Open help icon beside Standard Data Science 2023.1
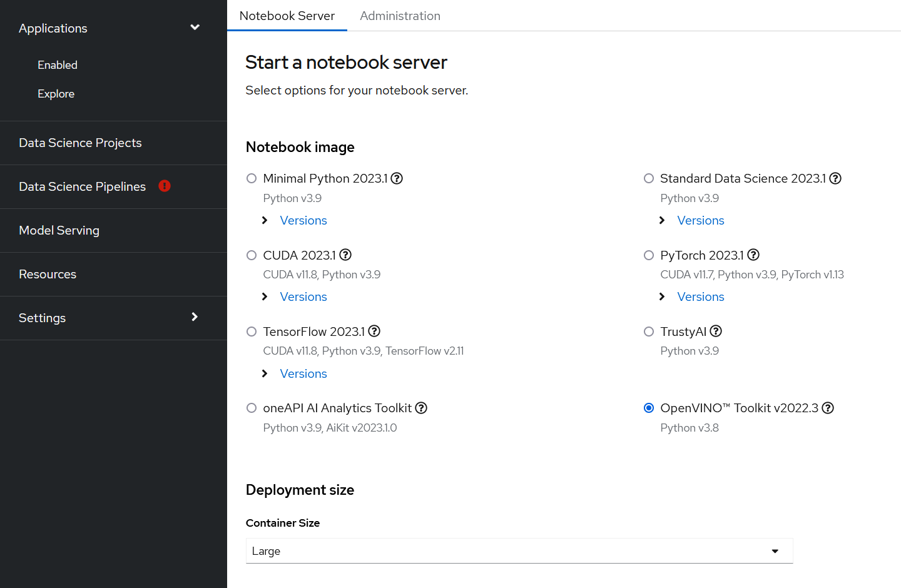 coord(835,179)
